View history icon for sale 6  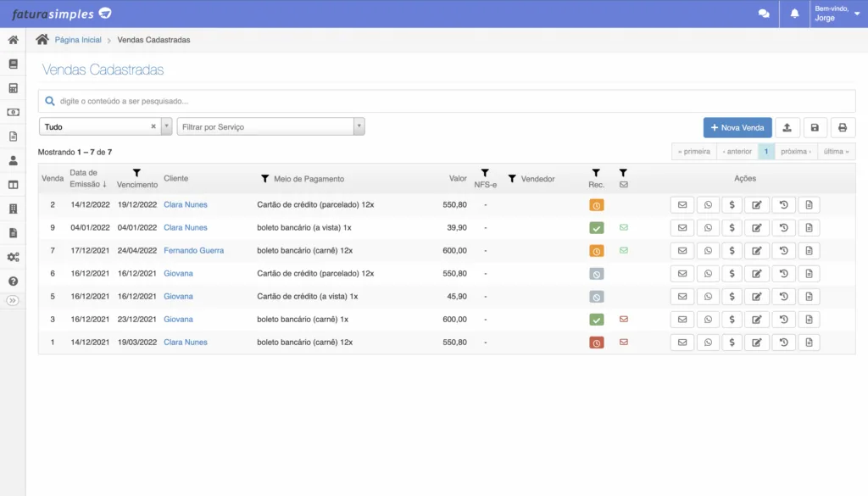(783, 274)
